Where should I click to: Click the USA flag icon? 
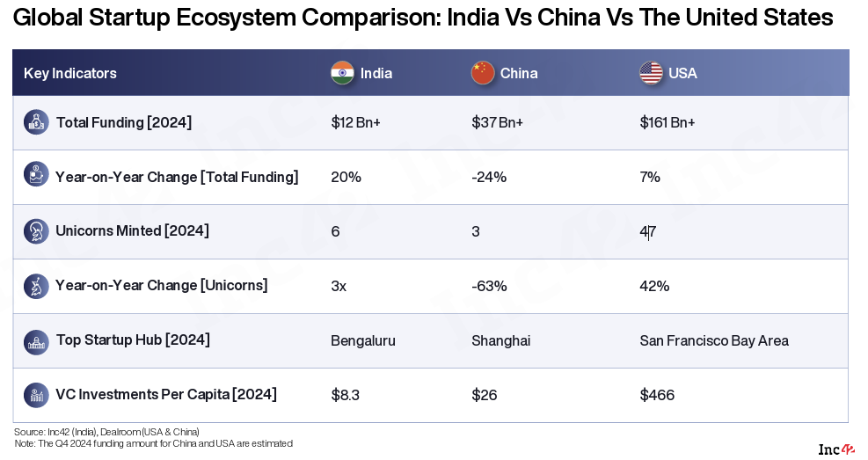point(651,73)
